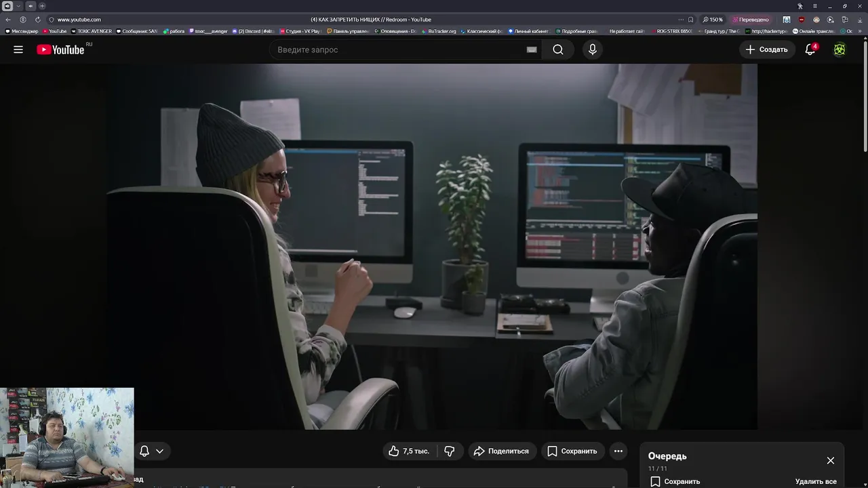The image size is (868, 488).
Task: Switch to the first pinned audio tab
Action: click(x=7, y=6)
